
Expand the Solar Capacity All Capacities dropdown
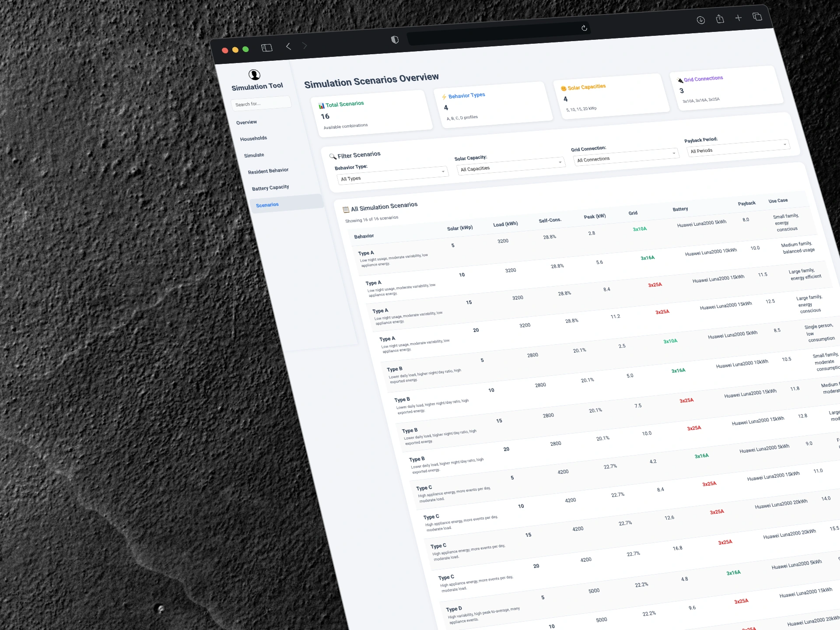click(x=511, y=165)
